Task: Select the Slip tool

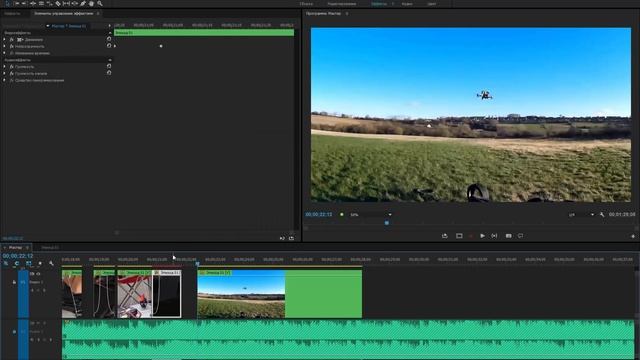Action: tap(66, 3)
